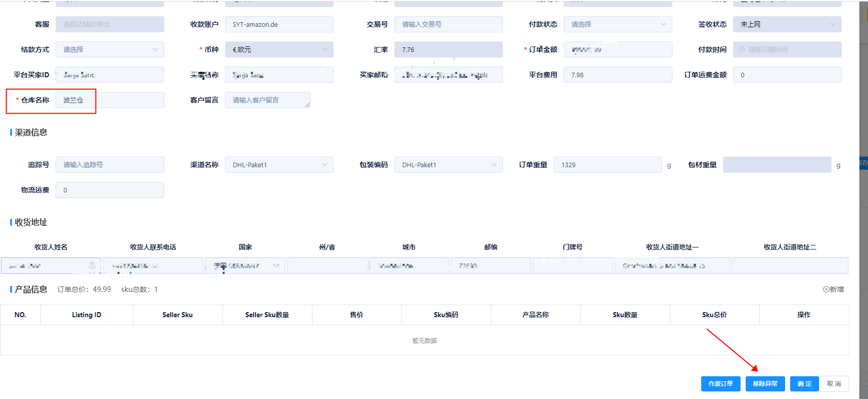The width and height of the screenshot is (868, 399).
Task: Open the 渠道名称 DHL-Paket1 dropdown
Action: coord(279,165)
